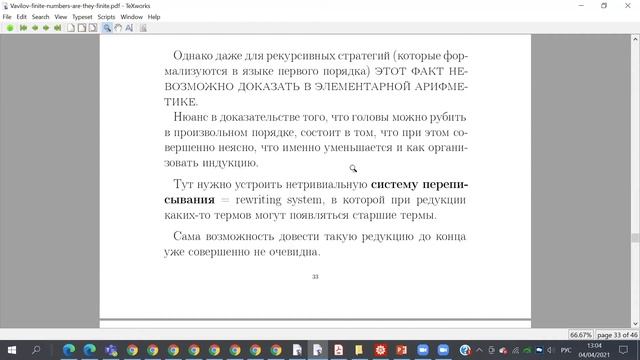Viewport: 640px width, 360px height.
Task: Show hidden system tray icons
Action: tap(479, 350)
